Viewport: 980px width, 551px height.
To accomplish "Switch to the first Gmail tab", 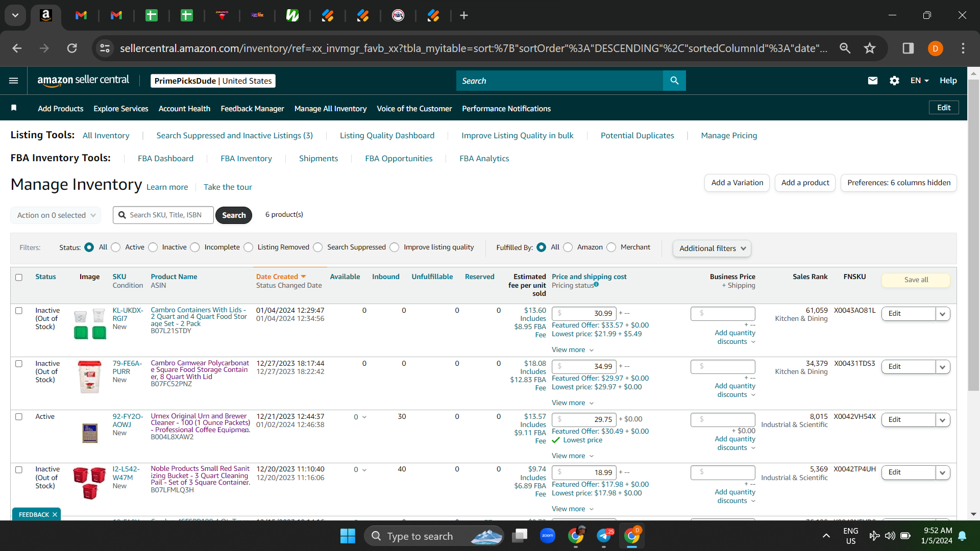I will 81,15.
